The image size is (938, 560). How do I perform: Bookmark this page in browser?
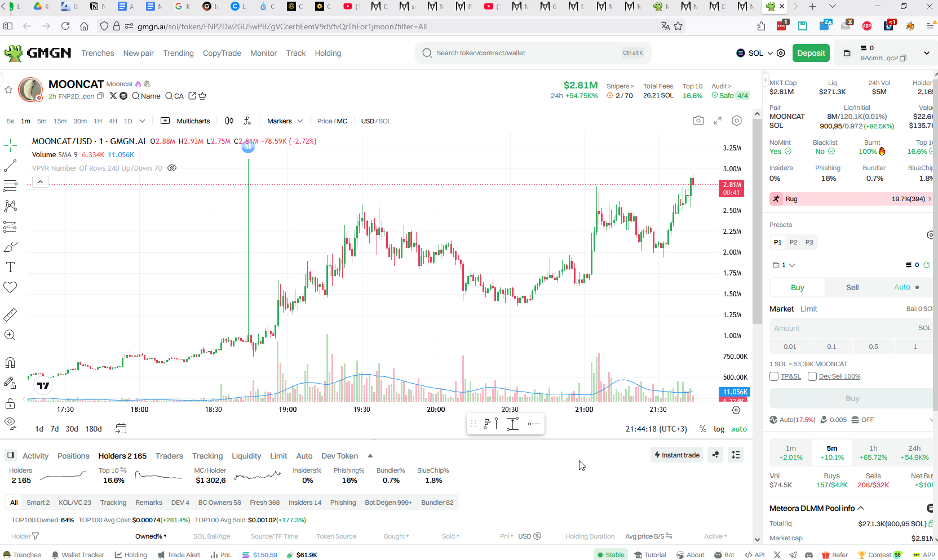click(678, 26)
